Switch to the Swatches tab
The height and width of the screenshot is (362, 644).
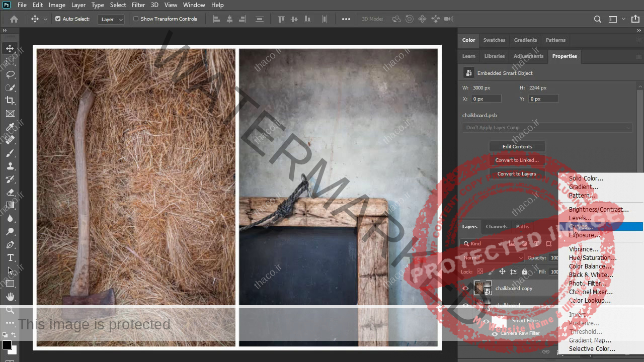coord(494,40)
